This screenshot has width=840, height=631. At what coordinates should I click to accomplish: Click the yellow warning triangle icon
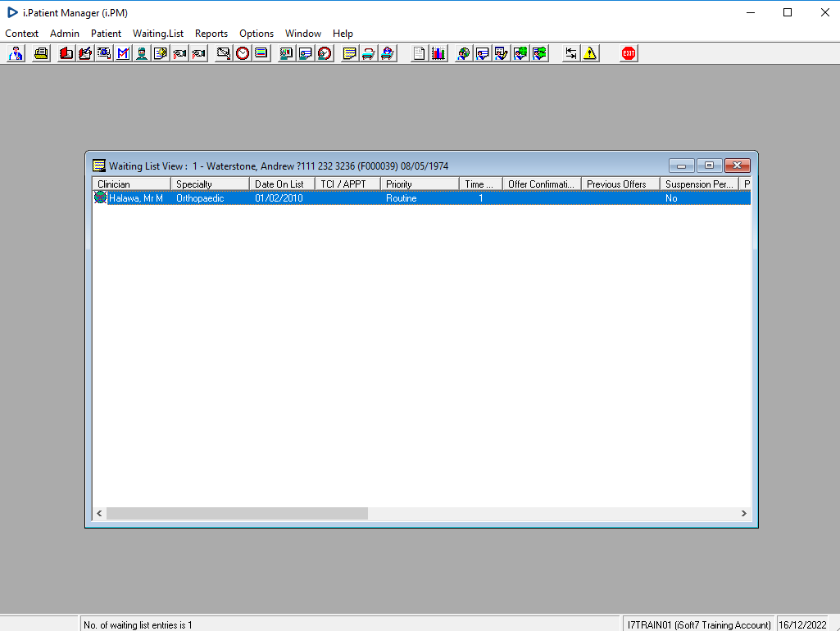pos(590,53)
